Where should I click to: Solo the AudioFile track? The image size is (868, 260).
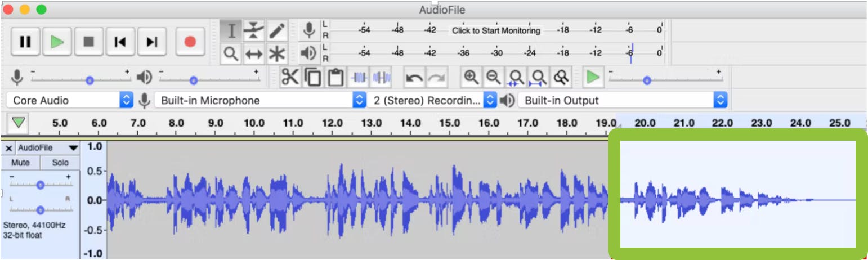60,163
